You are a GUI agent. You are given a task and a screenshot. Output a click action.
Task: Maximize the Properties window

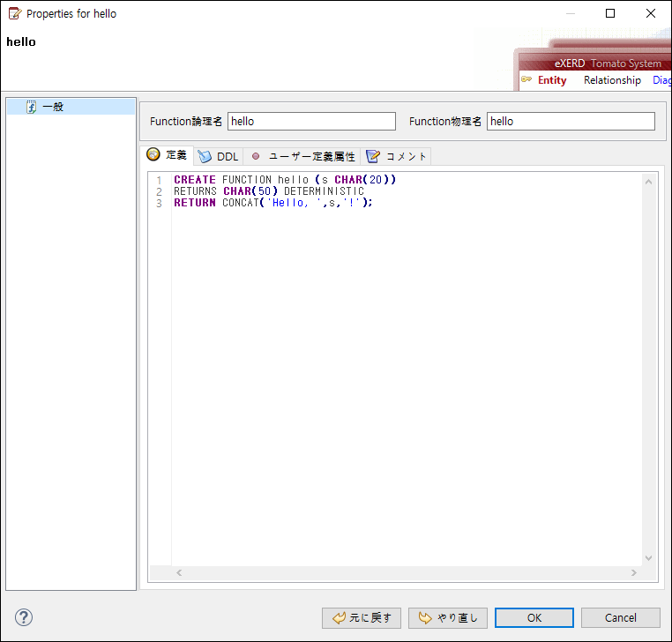[x=610, y=13]
